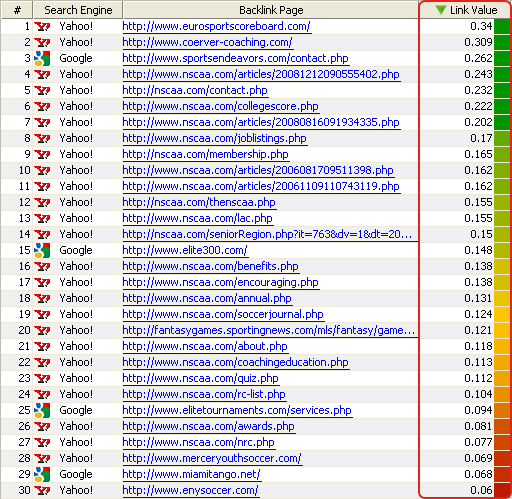Open the eurosportscoreboard.com link
This screenshot has width=512, height=499.
pos(217,26)
